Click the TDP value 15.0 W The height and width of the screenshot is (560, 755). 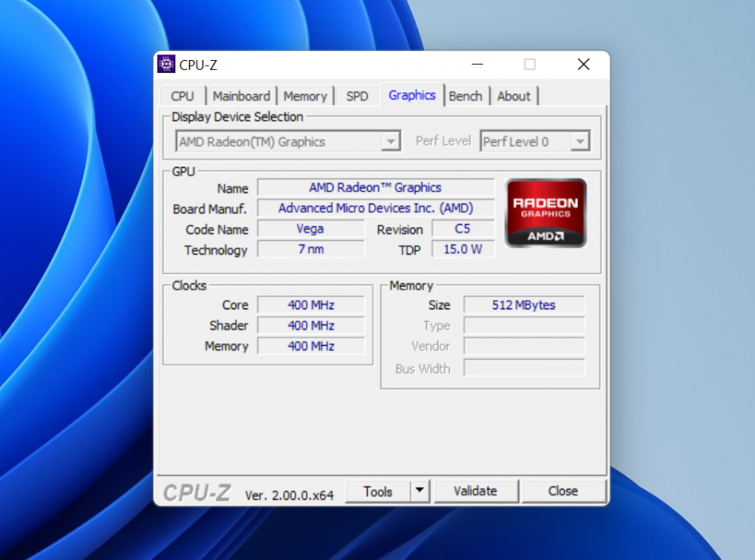(x=463, y=249)
